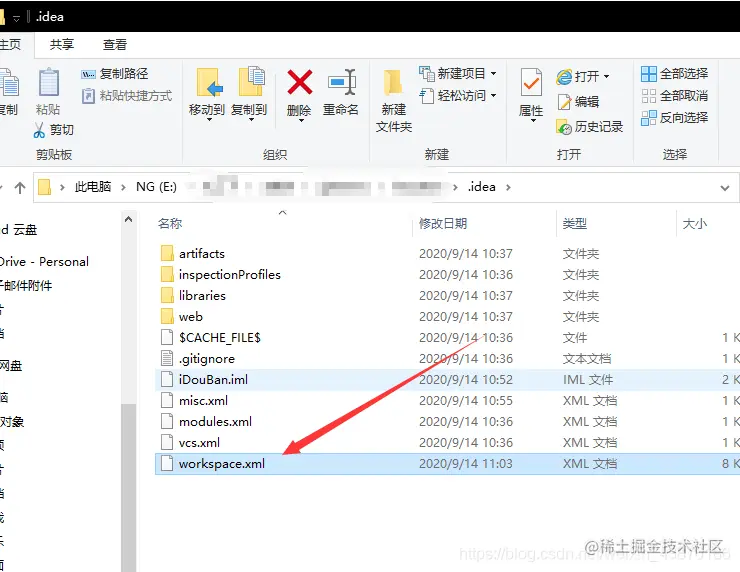Click the .gitignore text file icon
740x572 pixels.
point(167,358)
